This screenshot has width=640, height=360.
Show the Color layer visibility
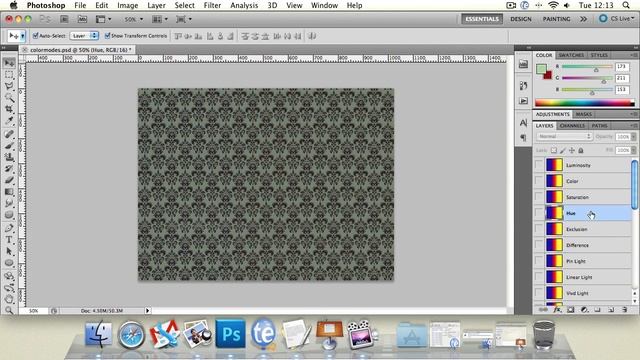pyautogui.click(x=539, y=181)
